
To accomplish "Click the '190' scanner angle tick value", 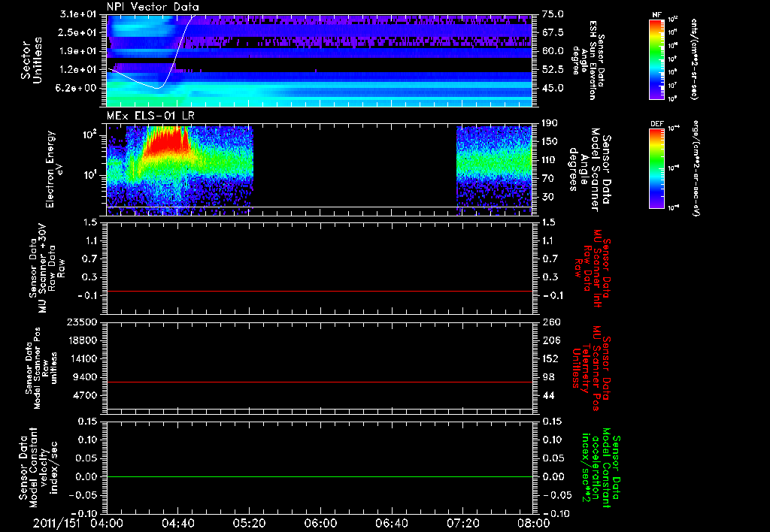I will pyautogui.click(x=550, y=123).
